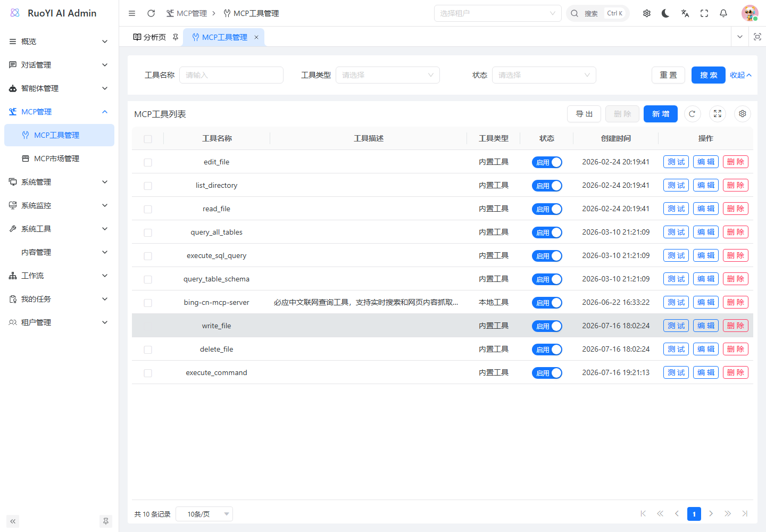Open MCP市场管理 in the sidebar
The width and height of the screenshot is (766, 532).
59,159
